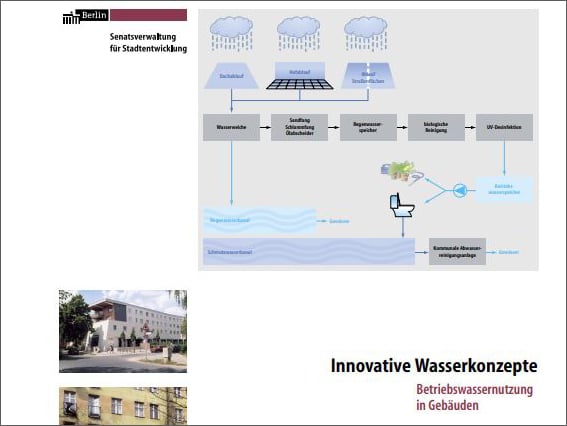This screenshot has height=426, width=567.
Task: Click the Straßenflächen road shape
Action: click(368, 76)
